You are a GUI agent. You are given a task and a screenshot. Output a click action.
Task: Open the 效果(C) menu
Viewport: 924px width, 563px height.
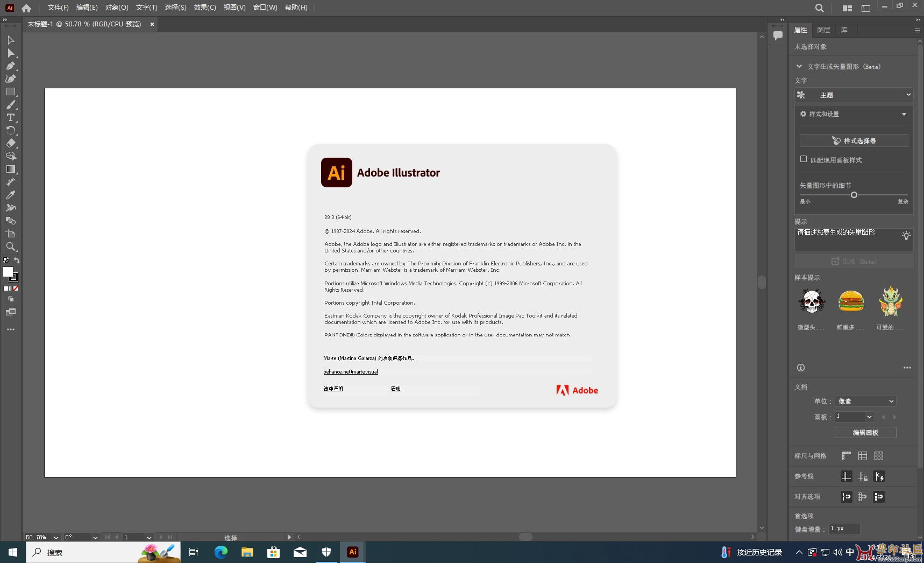point(205,8)
